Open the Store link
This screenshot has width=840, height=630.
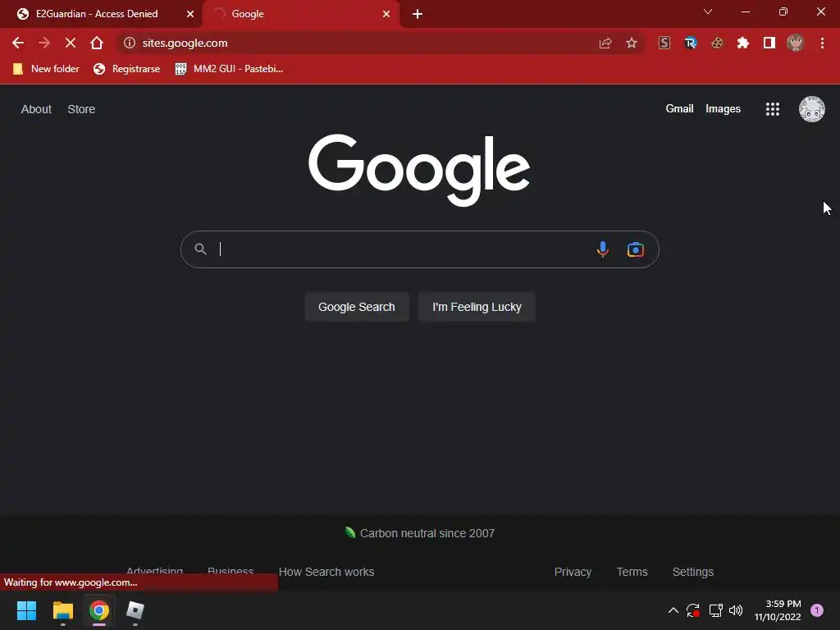pyautogui.click(x=81, y=109)
